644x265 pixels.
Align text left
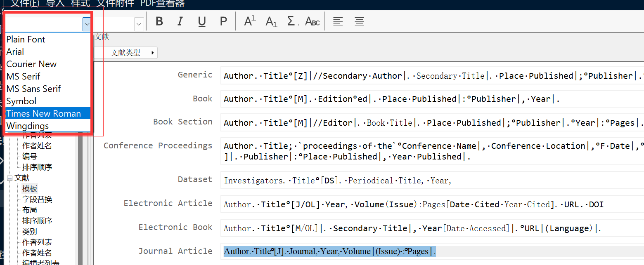(338, 21)
